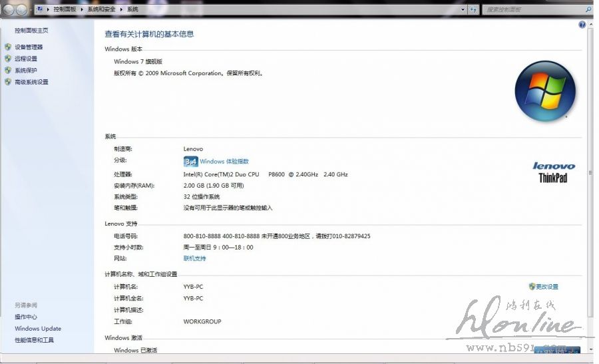Click 系统和安全 in the breadcrumb path
Screen dimensions: 599x364
(101, 9)
